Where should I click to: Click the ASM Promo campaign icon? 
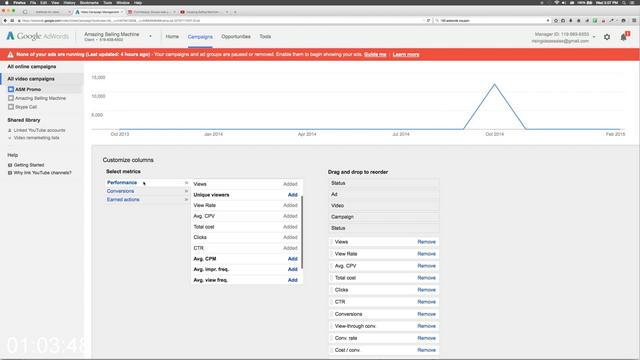pyautogui.click(x=11, y=89)
